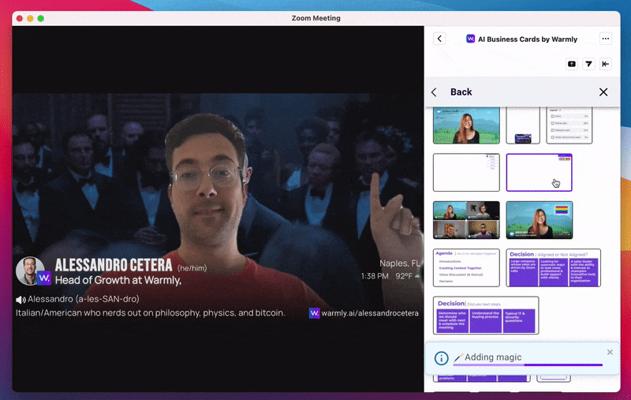The height and width of the screenshot is (400, 631).
Task: Select the narrow white thumbnail with dark card
Action: (523, 126)
